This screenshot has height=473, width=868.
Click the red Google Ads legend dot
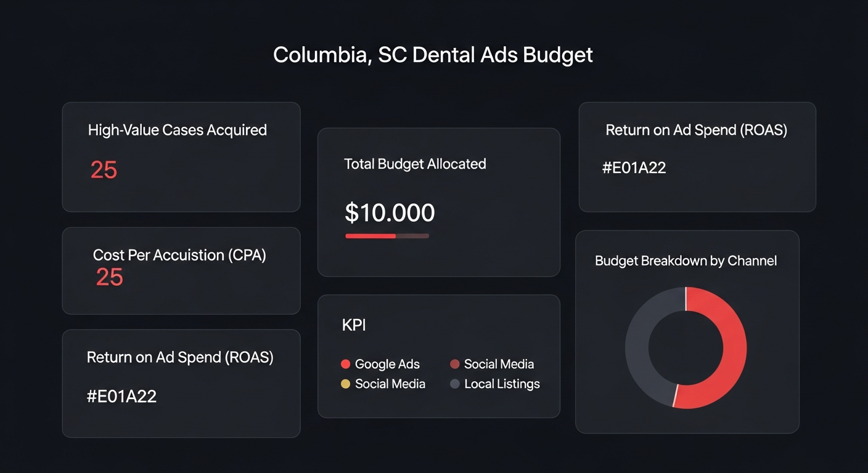pos(345,364)
